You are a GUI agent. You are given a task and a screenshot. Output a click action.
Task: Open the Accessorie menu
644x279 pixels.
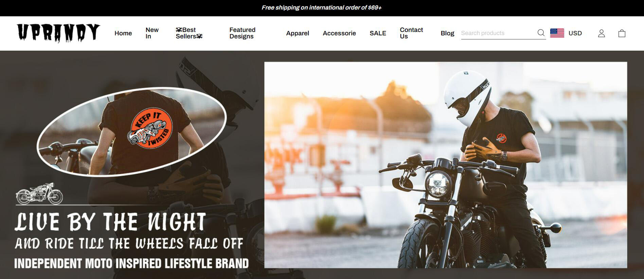(339, 33)
